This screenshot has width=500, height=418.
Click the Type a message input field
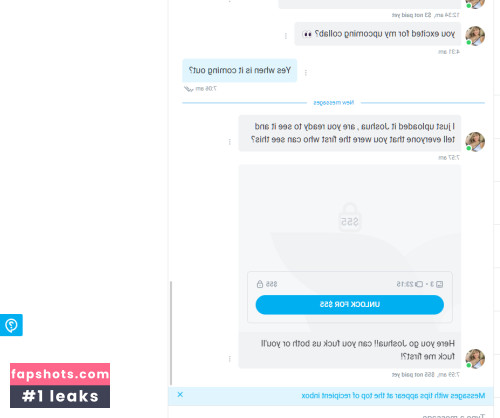click(x=331, y=413)
